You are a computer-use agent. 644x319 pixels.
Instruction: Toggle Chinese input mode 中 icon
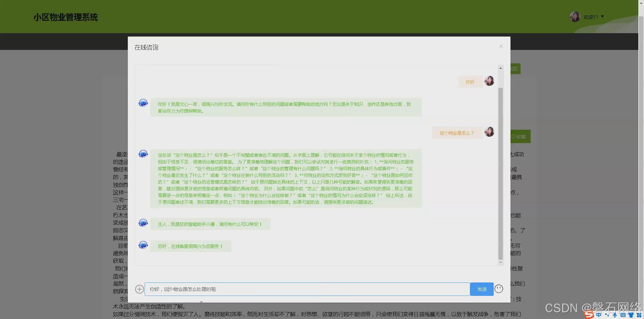pyautogui.click(x=599, y=315)
